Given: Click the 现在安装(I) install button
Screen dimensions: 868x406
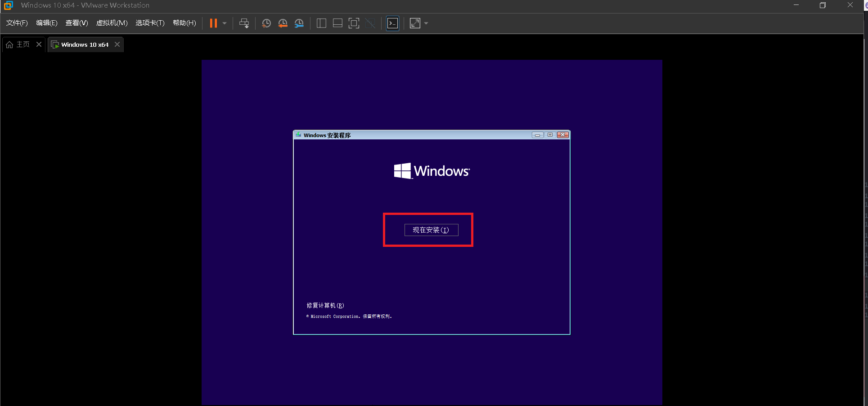Looking at the screenshot, I should coord(431,230).
